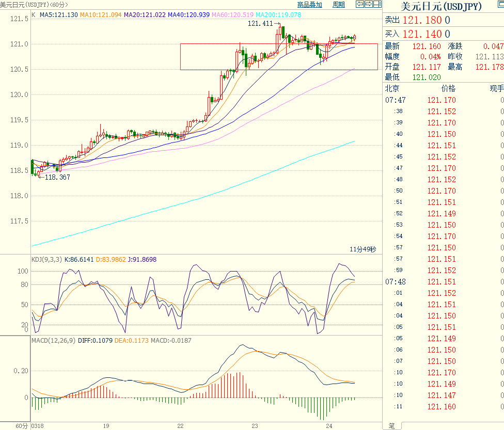Open the 周期 period selector link
The image size is (504, 430).
338,5
